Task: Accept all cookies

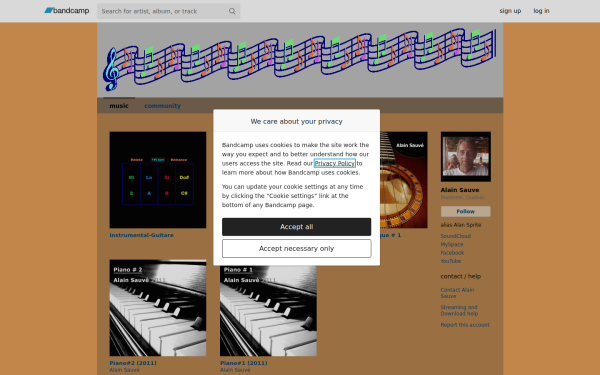Action: [297, 227]
